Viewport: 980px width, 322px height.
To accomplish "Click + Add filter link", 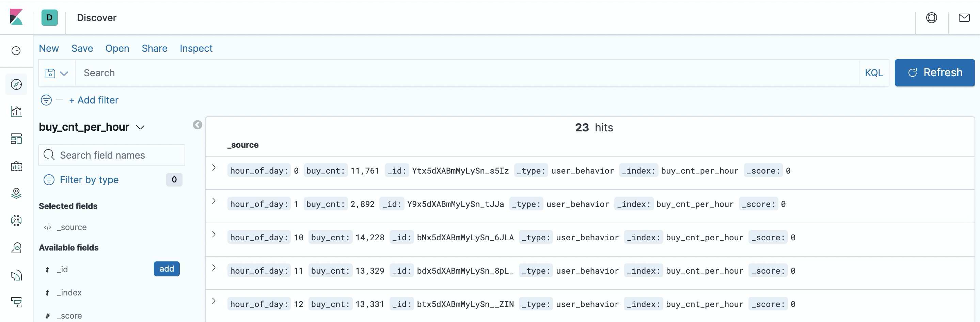I will 94,100.
